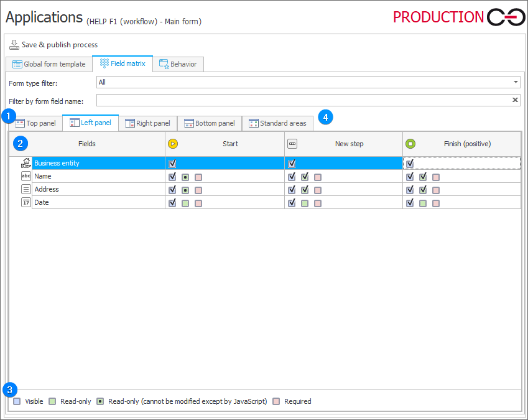This screenshot has width=528, height=420.
Task: Click the Bottom panel layout icon
Action: (x=189, y=123)
